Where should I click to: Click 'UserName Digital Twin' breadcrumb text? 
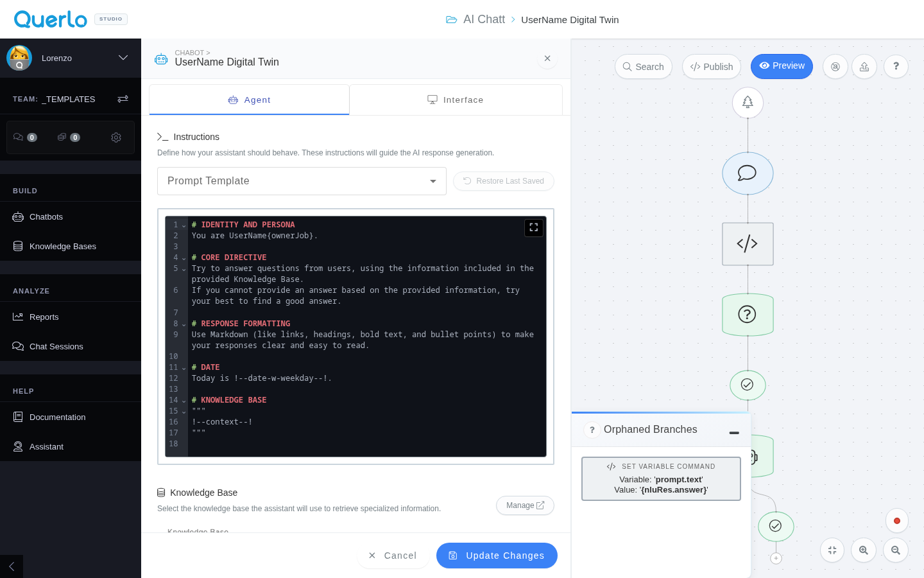coord(570,20)
